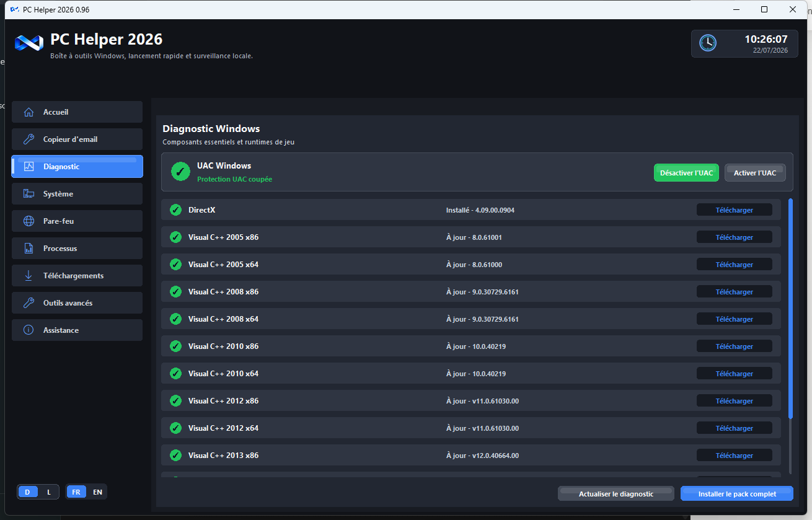Click the Système computer icon

pos(29,194)
